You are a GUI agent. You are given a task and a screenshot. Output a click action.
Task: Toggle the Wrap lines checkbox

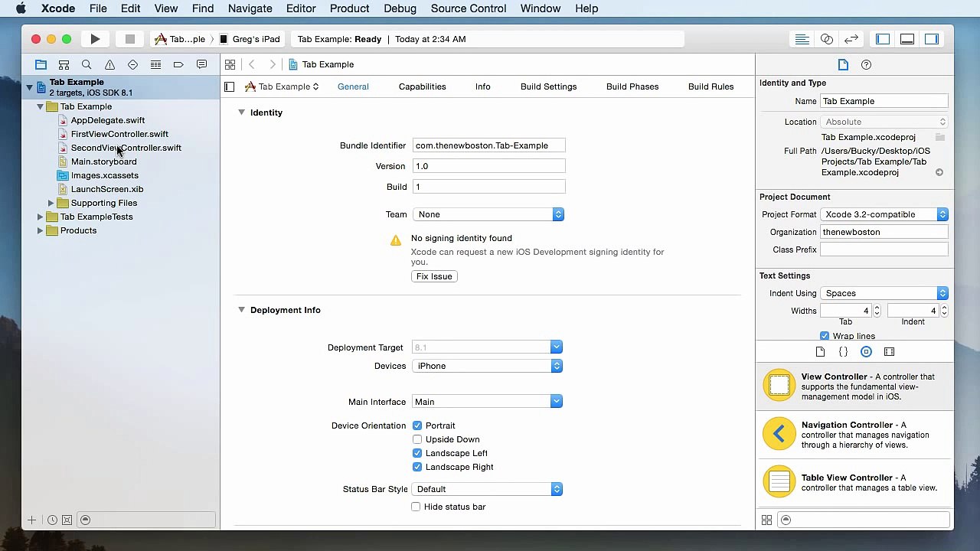click(825, 336)
